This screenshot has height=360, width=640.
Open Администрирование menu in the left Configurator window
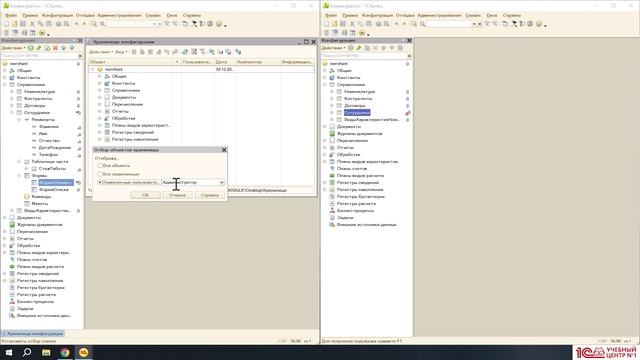click(119, 15)
